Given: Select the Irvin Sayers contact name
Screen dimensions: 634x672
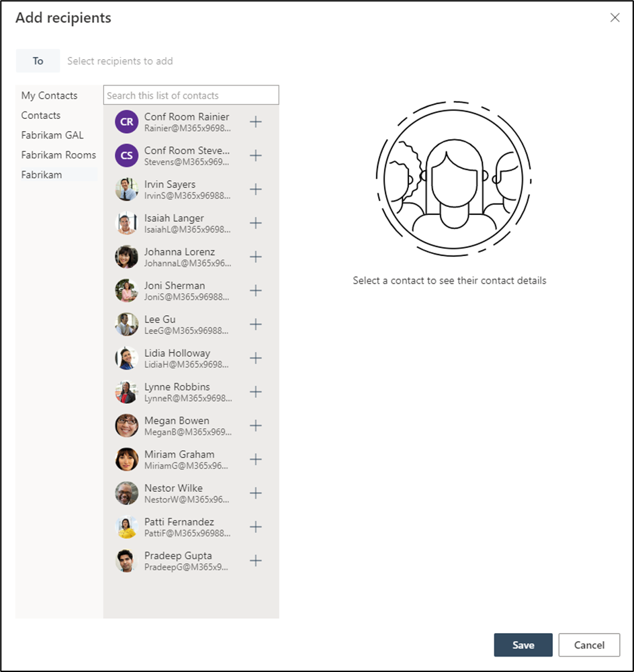Looking at the screenshot, I should [x=170, y=184].
